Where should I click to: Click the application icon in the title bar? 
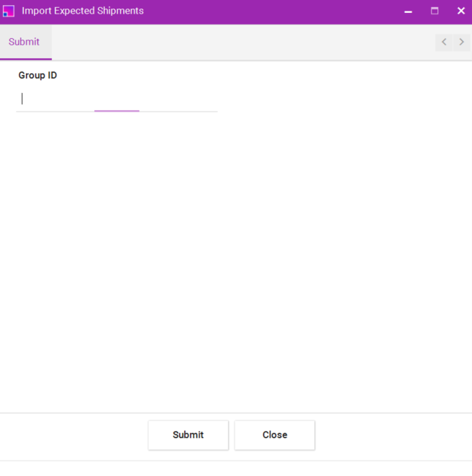click(9, 12)
